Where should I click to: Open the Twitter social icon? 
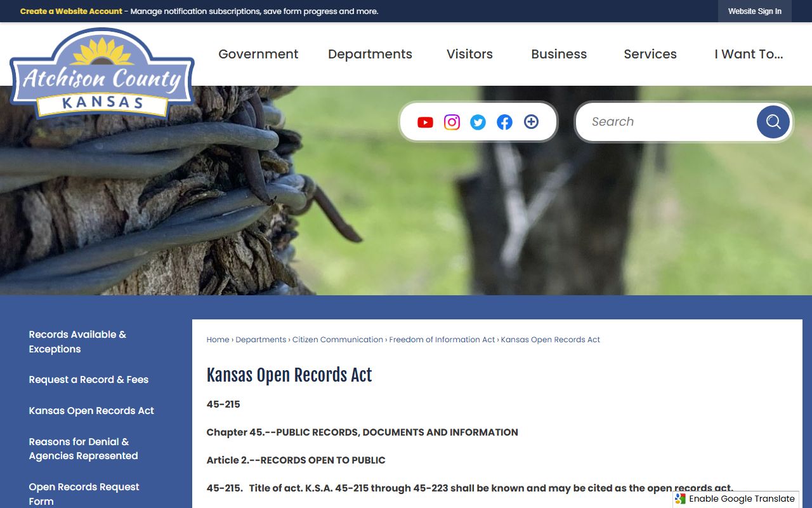478,122
